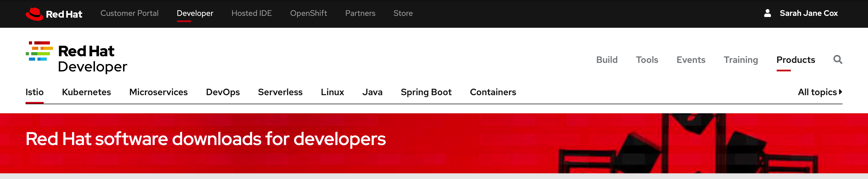868x179 pixels.
Task: Switch to Microservices topic
Action: tap(158, 92)
